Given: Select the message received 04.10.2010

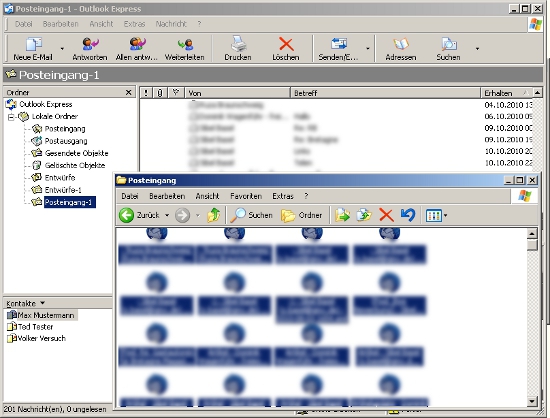Looking at the screenshot, I should (x=336, y=104).
